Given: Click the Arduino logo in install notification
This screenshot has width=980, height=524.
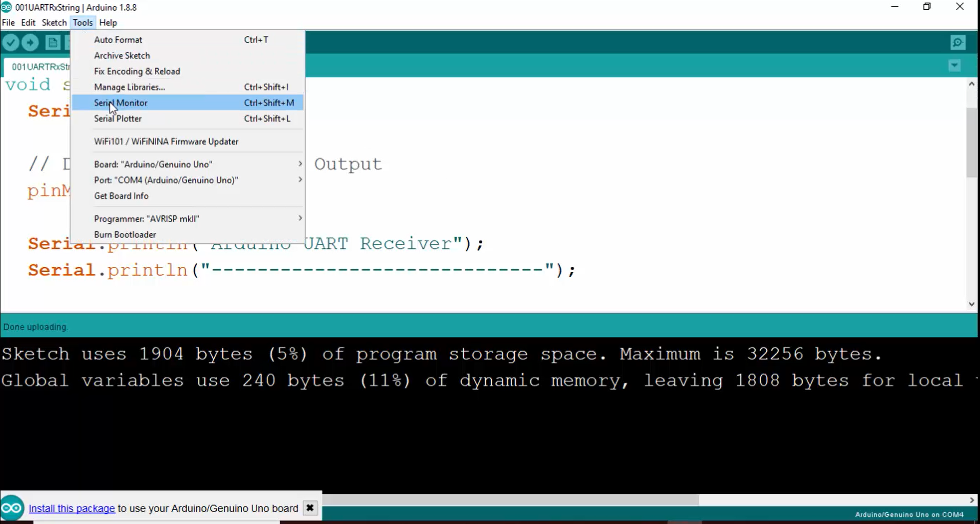Looking at the screenshot, I should (12, 508).
